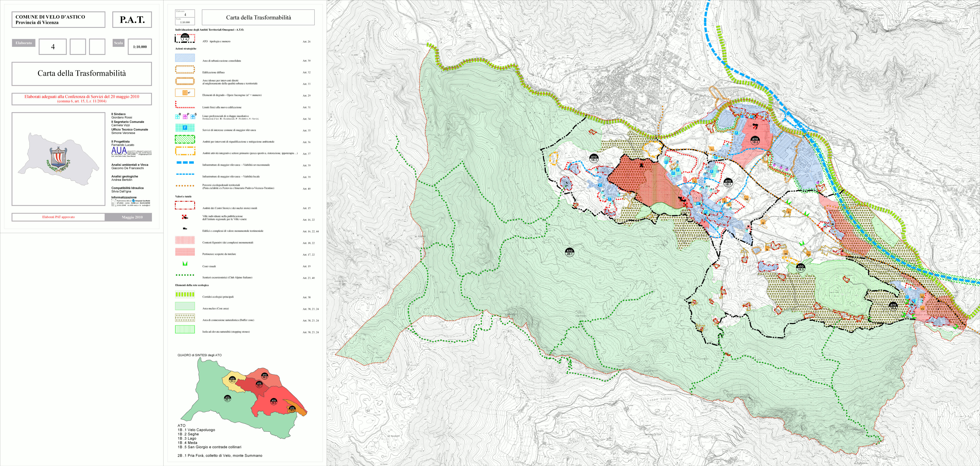Click the ATO 1B.3 marker on the main map

[594, 158]
